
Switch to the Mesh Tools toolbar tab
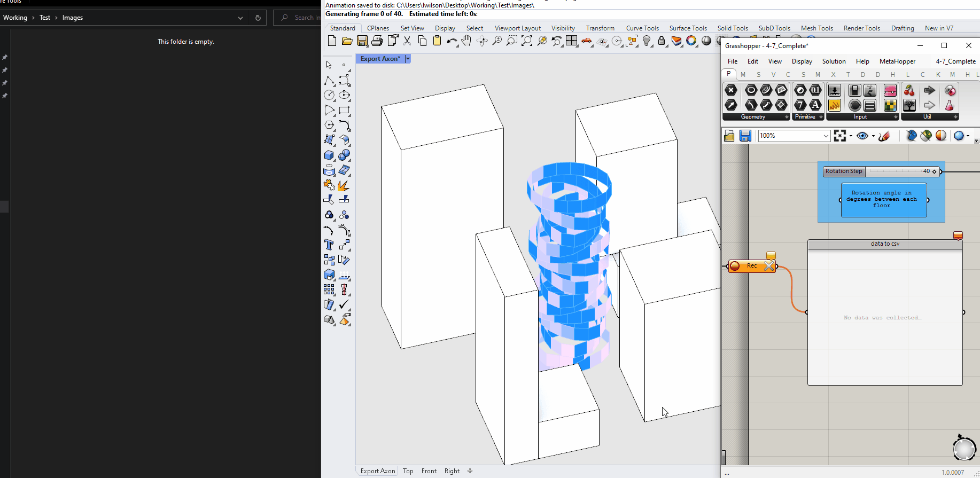click(816, 28)
